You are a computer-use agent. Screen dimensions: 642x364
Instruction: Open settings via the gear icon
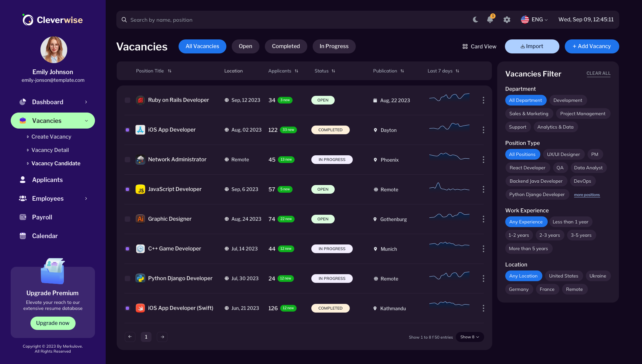tap(507, 20)
